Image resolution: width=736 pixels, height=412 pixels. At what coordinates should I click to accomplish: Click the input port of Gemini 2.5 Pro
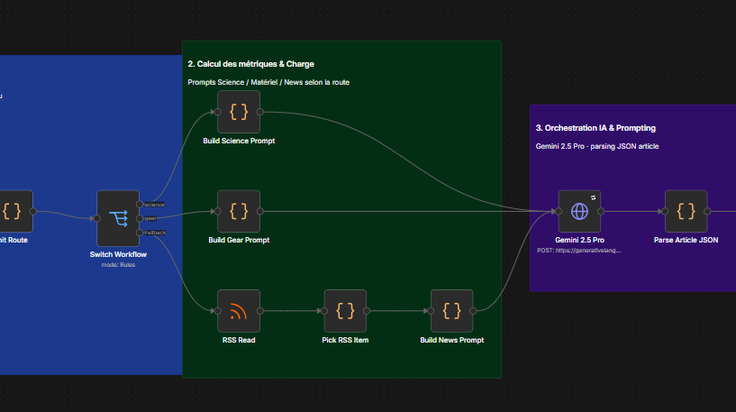point(558,211)
